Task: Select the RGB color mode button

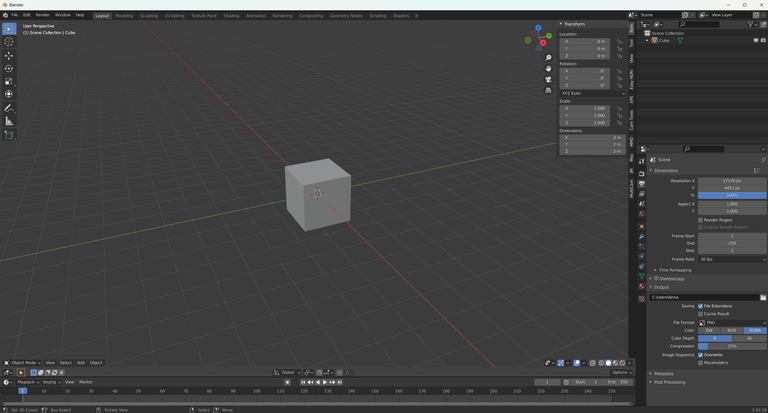Action: point(732,330)
